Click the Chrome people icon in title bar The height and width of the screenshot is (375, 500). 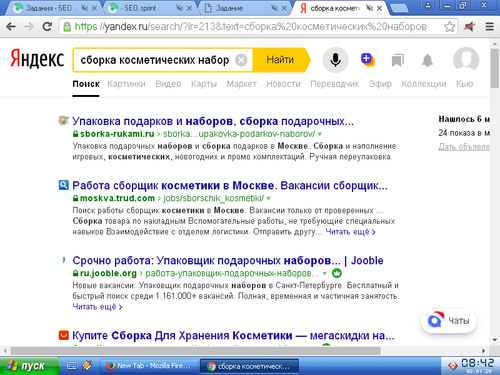[x=428, y=5]
